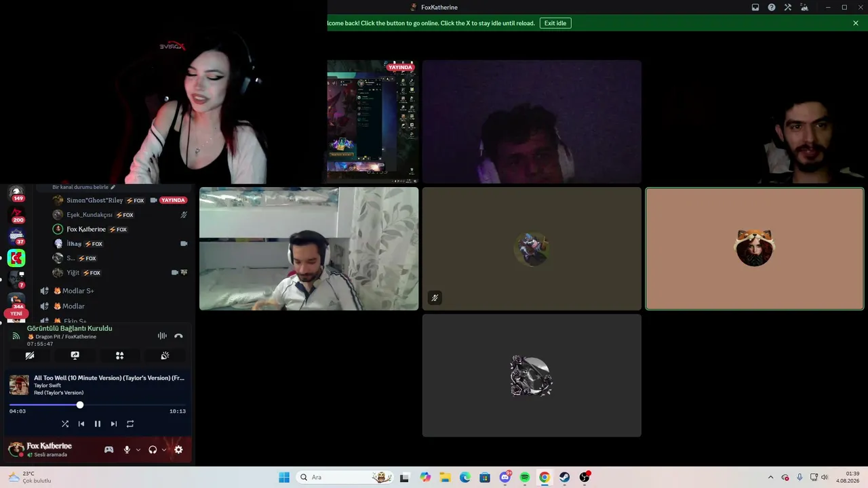This screenshot has height=488, width=868.
Task: Focus the silver avatar participant tile
Action: (532, 375)
